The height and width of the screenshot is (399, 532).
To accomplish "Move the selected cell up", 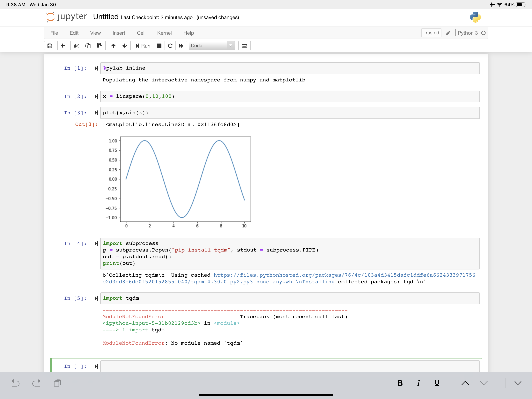I will 113,46.
